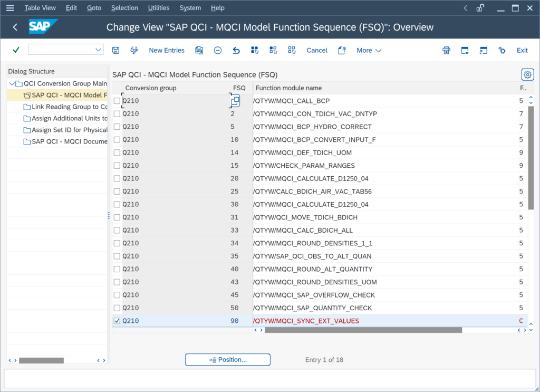540x392 pixels.
Task: Click the Copy As icon
Action: [x=199, y=50]
